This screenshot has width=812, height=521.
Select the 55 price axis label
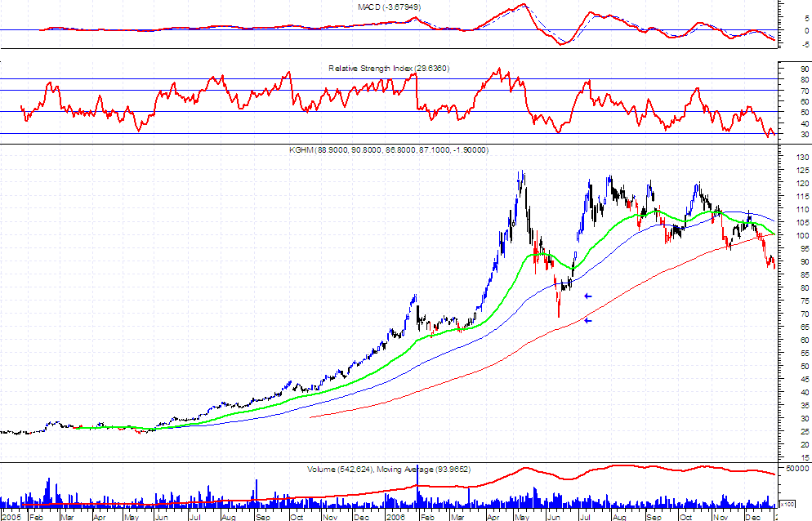coord(805,354)
